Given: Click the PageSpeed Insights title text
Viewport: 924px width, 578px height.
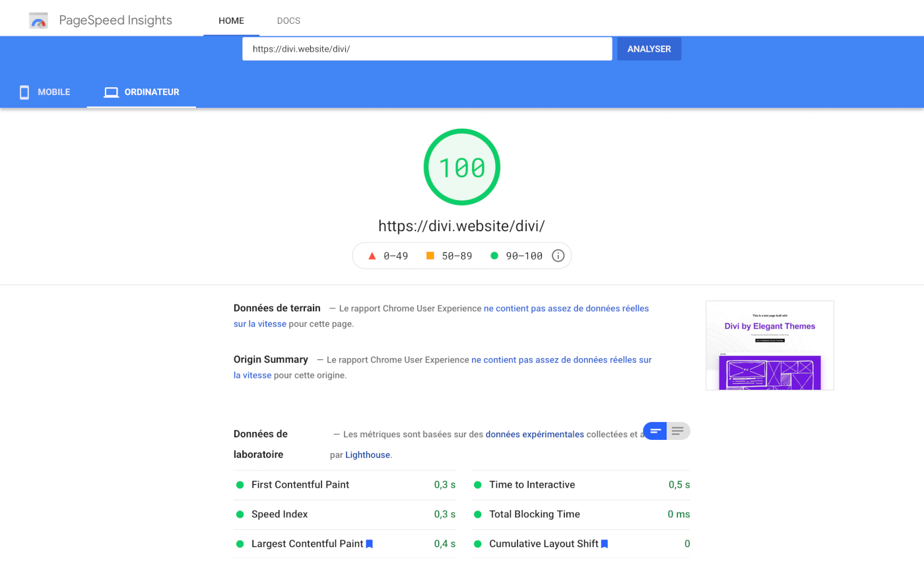Looking at the screenshot, I should coord(115,20).
